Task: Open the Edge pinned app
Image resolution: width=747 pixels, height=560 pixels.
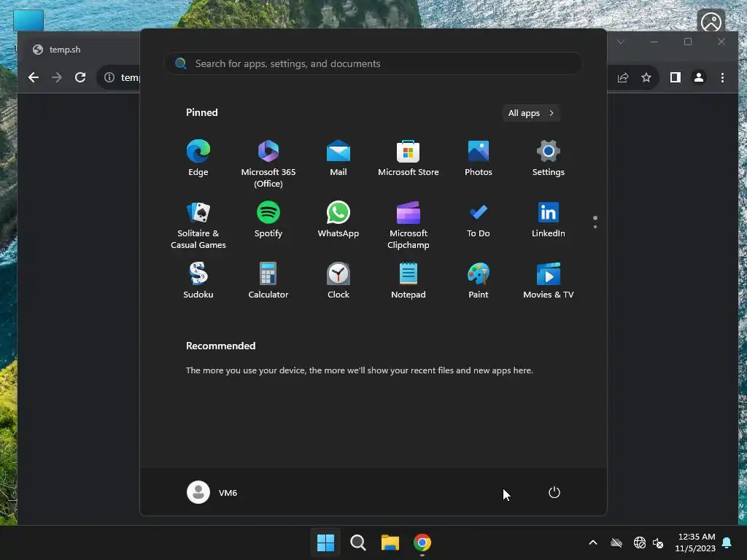Action: coord(198,158)
